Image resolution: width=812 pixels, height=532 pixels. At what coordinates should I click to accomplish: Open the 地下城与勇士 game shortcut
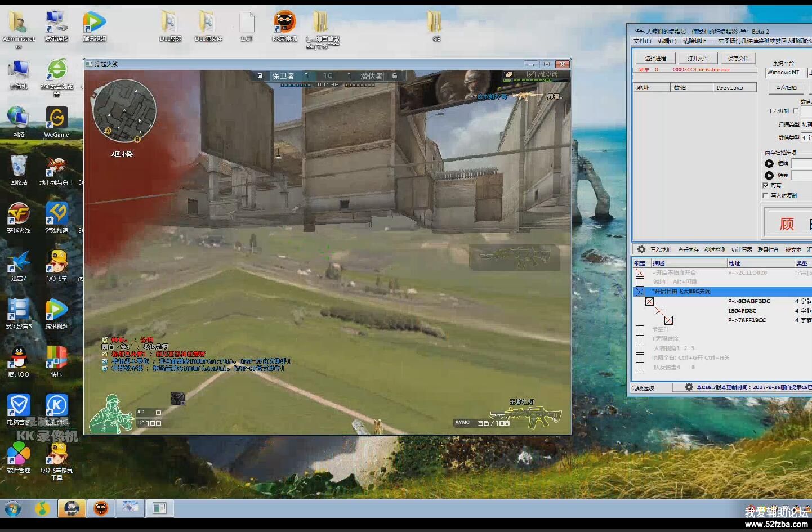[56, 169]
